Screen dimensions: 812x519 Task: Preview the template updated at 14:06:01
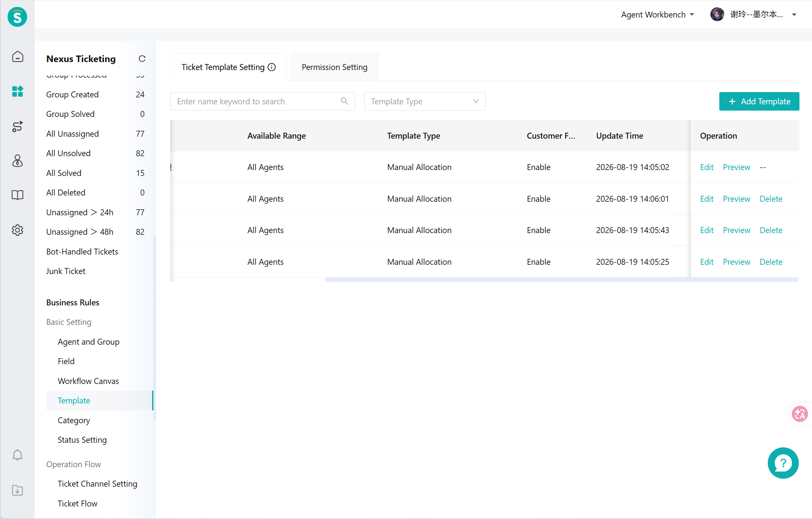736,199
